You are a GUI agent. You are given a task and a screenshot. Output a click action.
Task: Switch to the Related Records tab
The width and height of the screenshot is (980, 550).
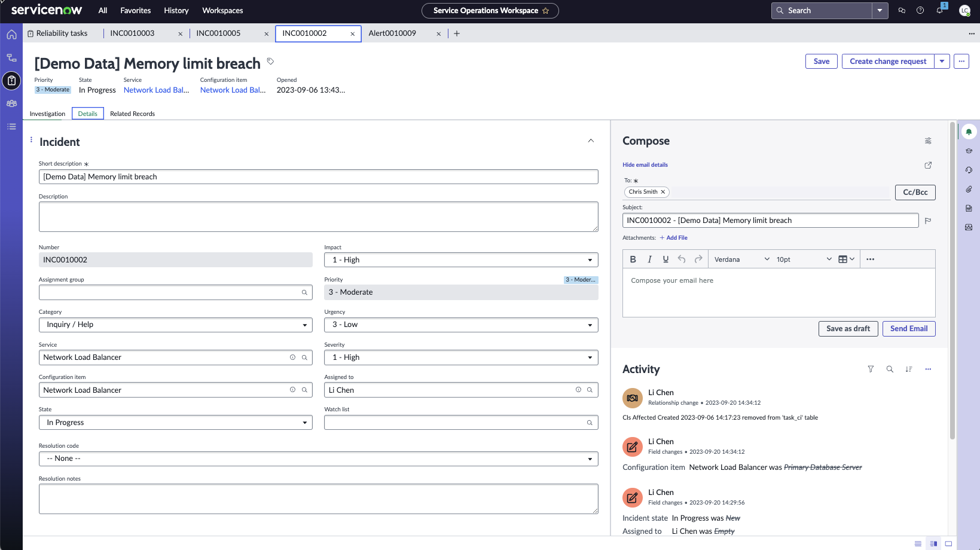tap(132, 114)
